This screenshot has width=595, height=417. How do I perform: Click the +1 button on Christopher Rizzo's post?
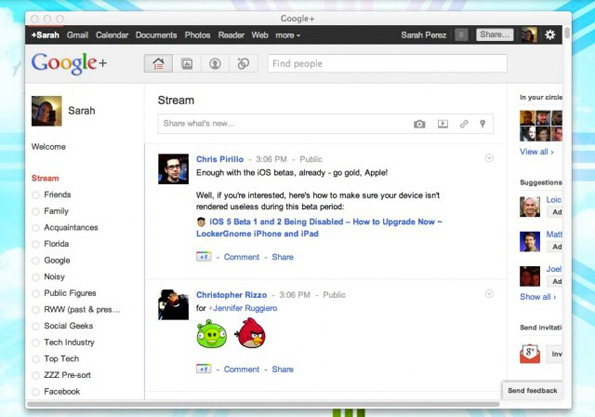(x=204, y=369)
